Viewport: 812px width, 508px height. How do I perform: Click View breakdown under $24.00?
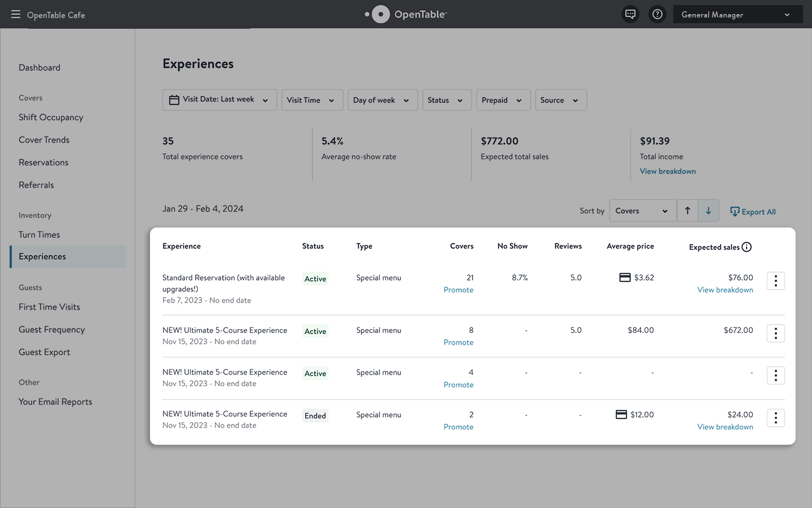(725, 427)
